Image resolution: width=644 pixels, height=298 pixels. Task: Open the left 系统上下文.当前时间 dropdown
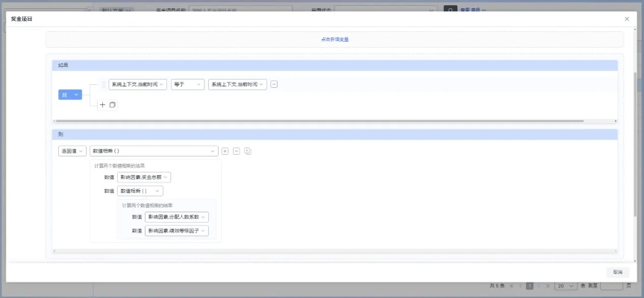point(137,85)
